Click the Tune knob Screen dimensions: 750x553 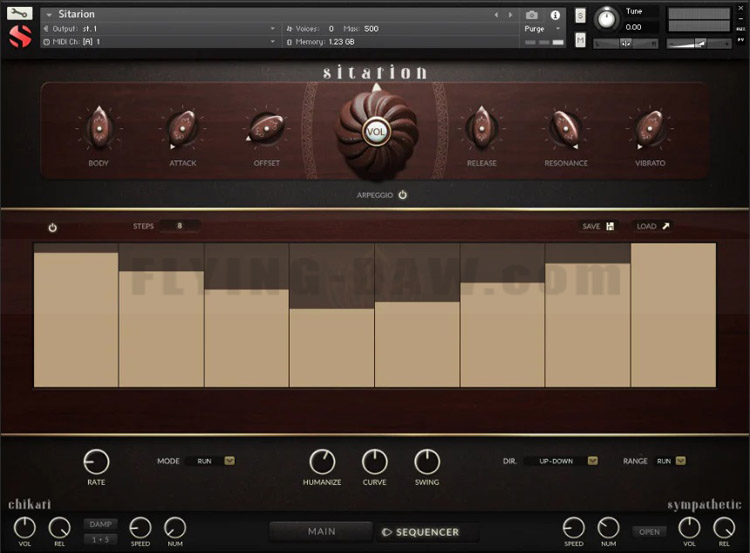coord(606,19)
